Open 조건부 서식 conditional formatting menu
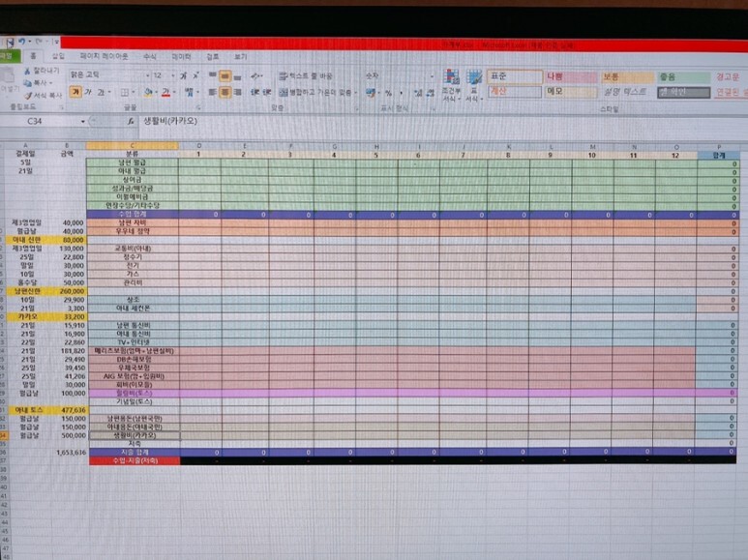This screenshot has height=560, width=748. 451,85
